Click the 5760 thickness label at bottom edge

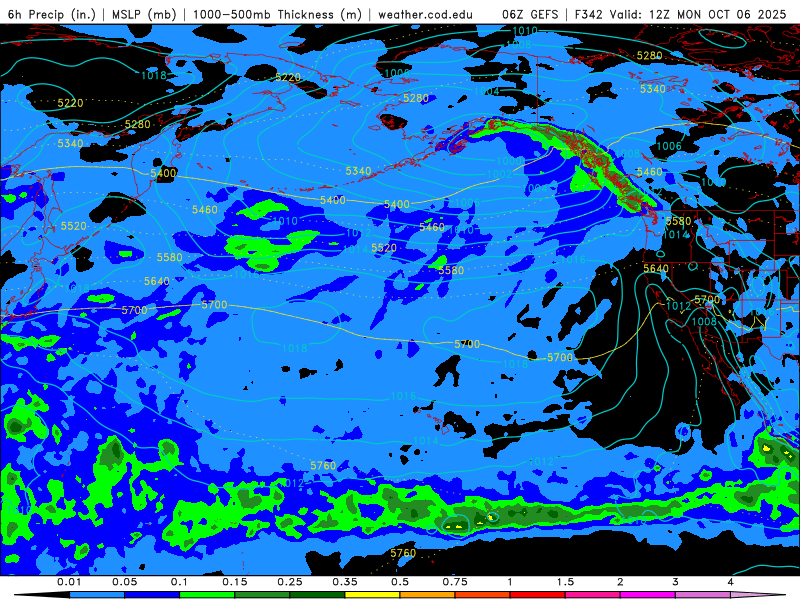(x=403, y=553)
